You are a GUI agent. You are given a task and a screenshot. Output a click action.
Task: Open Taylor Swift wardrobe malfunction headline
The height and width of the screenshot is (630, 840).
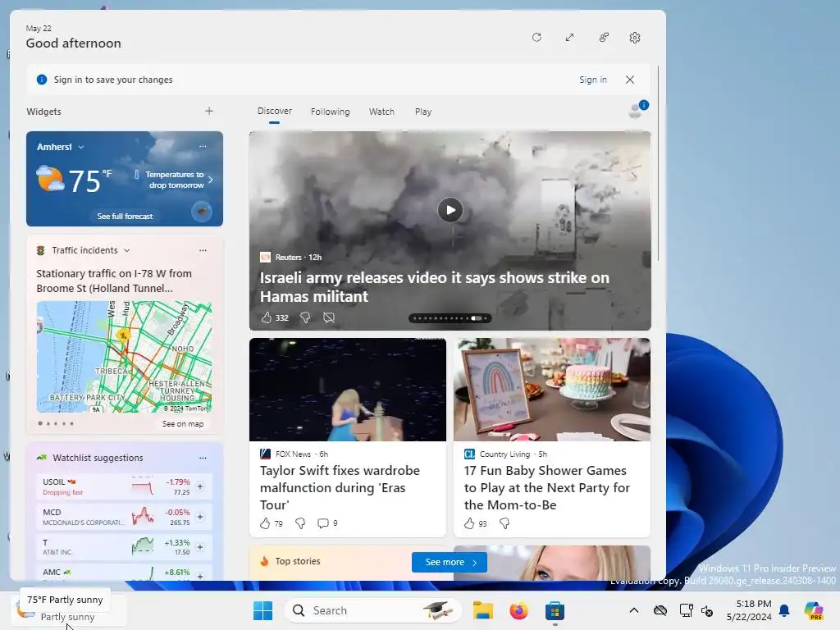340,487
